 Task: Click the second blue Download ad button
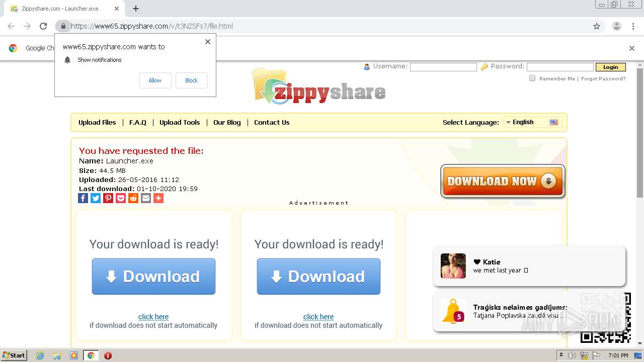click(318, 277)
